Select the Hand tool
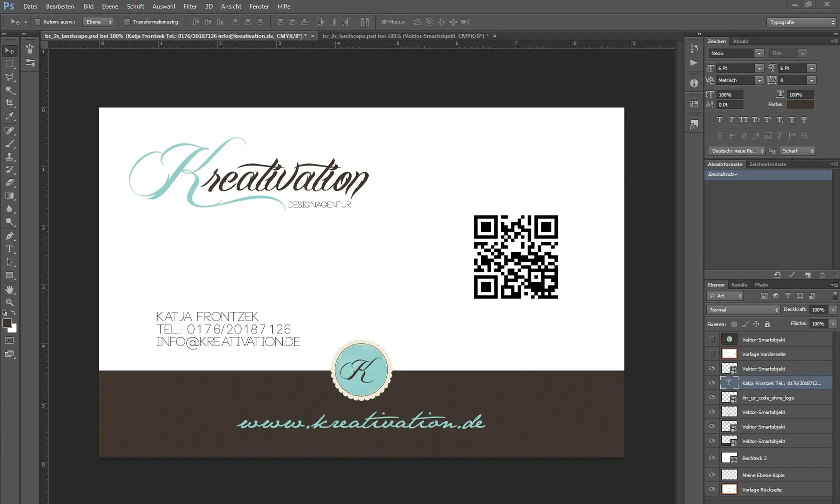 (x=9, y=289)
